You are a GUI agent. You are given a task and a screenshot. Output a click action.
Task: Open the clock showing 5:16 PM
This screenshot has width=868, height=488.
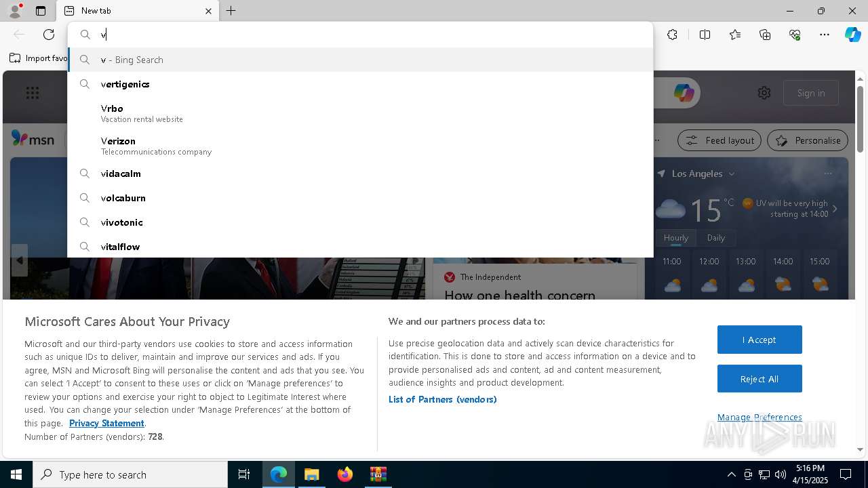click(x=810, y=474)
